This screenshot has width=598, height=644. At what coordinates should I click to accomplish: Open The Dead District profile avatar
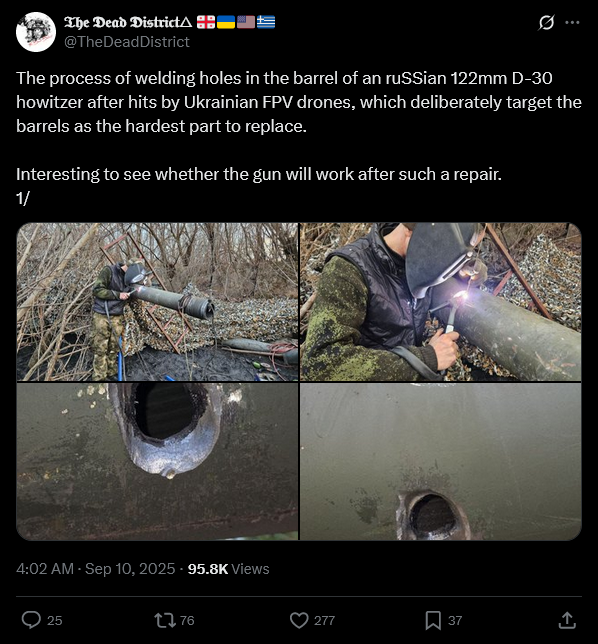tap(36, 32)
